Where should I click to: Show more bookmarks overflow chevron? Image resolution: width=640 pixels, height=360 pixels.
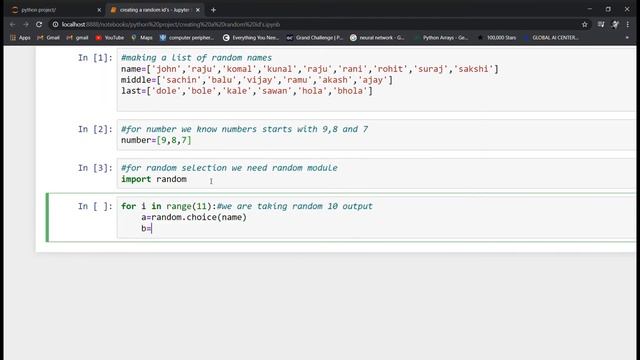pos(627,38)
